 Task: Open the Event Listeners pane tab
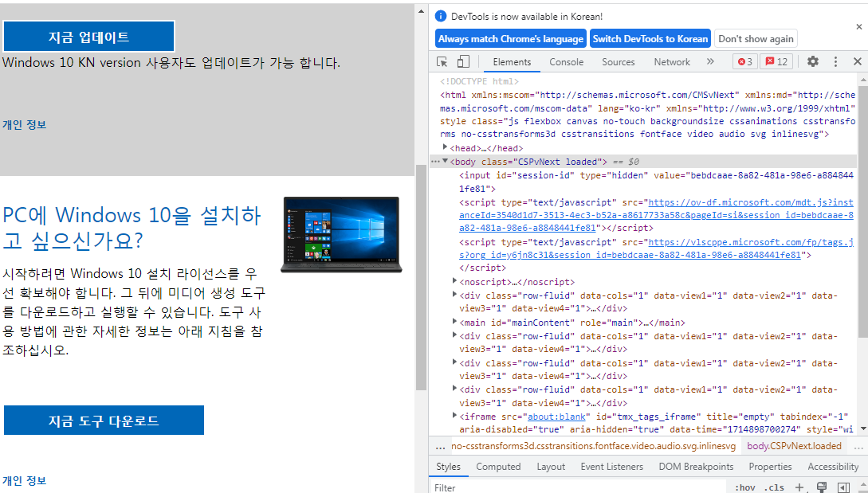coord(611,467)
